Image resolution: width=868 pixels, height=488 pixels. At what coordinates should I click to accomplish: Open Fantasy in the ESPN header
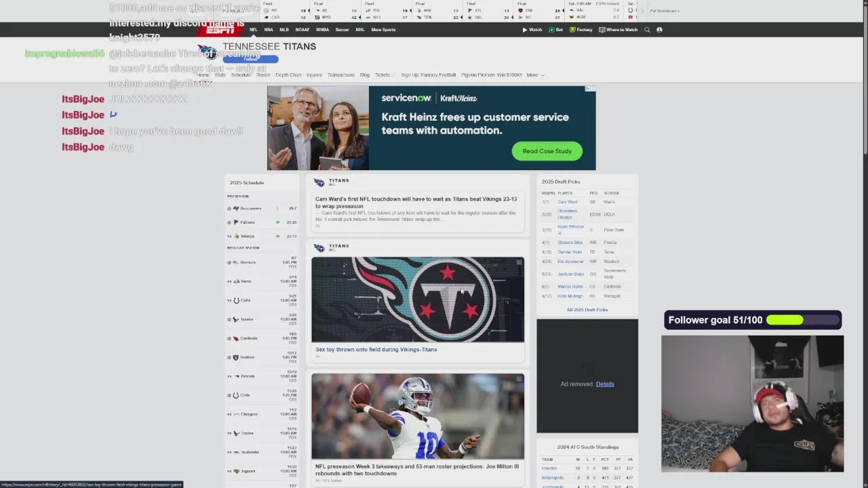point(581,30)
